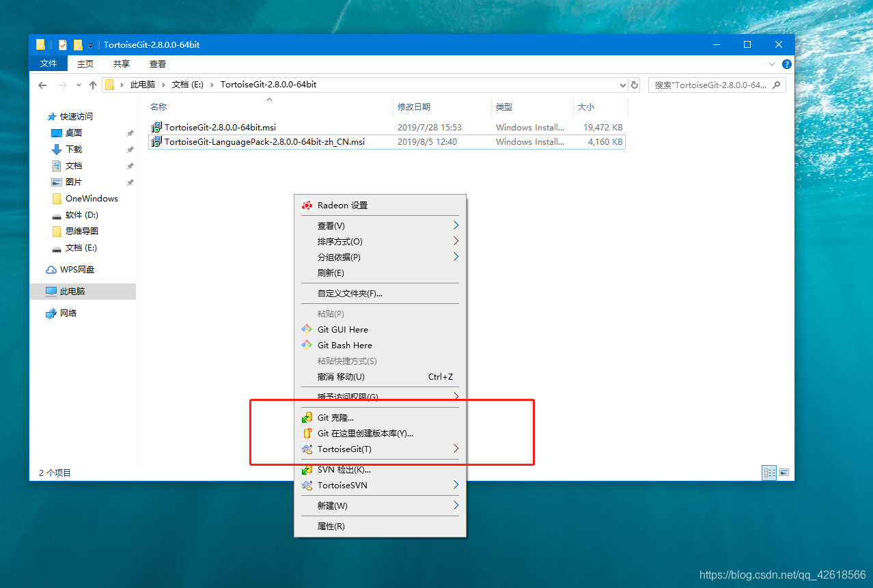873x588 pixels.
Task: Click the Git create repository here icon
Action: (307, 433)
